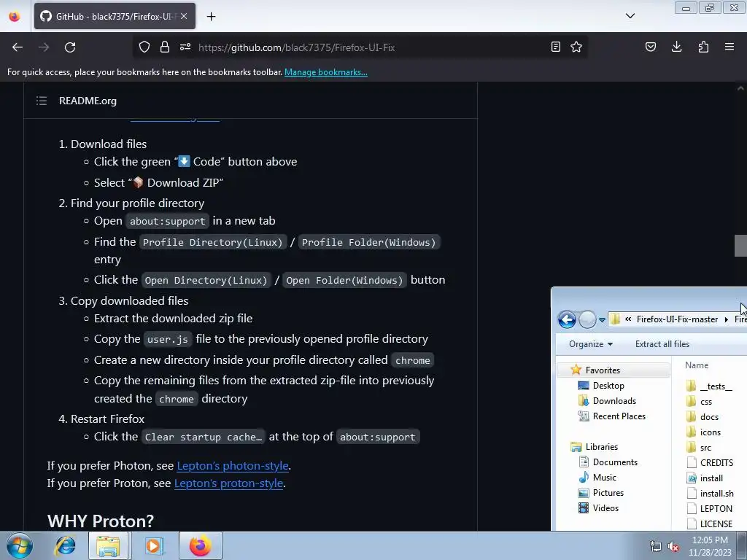The height and width of the screenshot is (560, 747).
Task: Select Videos library in Explorer
Action: [605, 508]
